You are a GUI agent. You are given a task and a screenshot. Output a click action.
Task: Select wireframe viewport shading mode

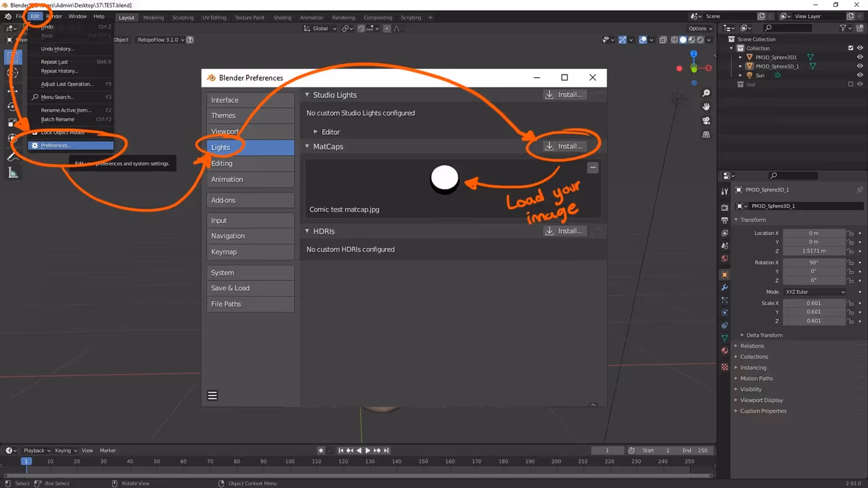pyautogui.click(x=675, y=40)
